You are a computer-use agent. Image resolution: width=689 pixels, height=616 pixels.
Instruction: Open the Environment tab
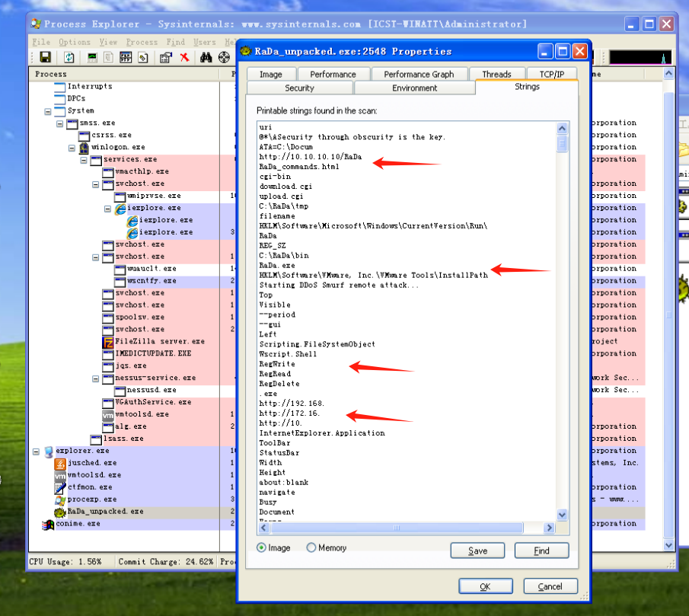[415, 88]
